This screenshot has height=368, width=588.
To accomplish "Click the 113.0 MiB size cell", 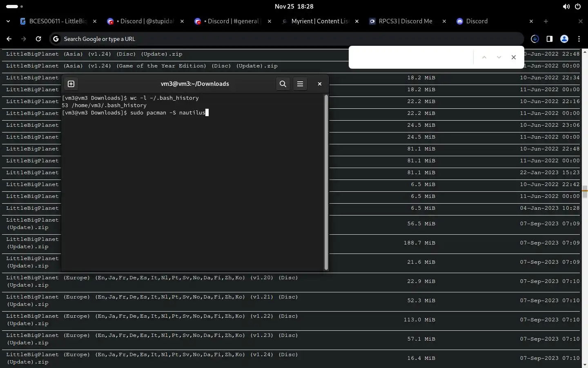I will click(419, 320).
